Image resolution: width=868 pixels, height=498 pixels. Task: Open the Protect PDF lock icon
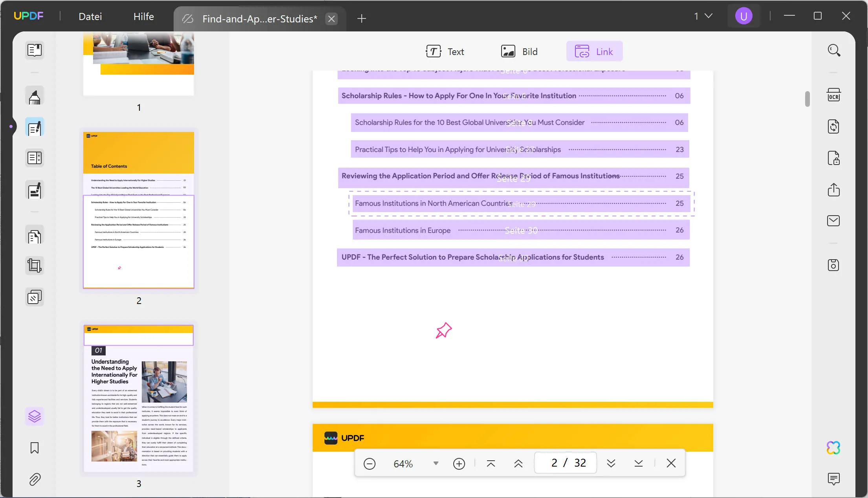click(x=833, y=158)
